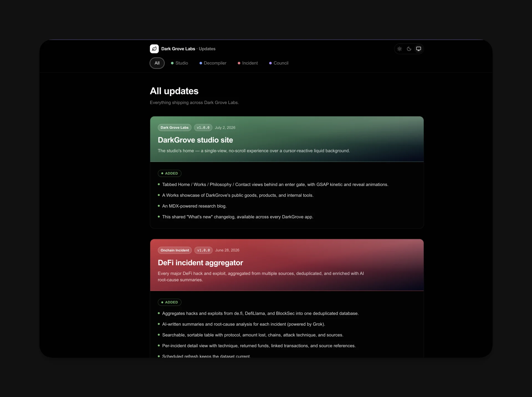Image resolution: width=532 pixels, height=397 pixels.
Task: Switch to light theme with sun icon
Action: (400, 49)
